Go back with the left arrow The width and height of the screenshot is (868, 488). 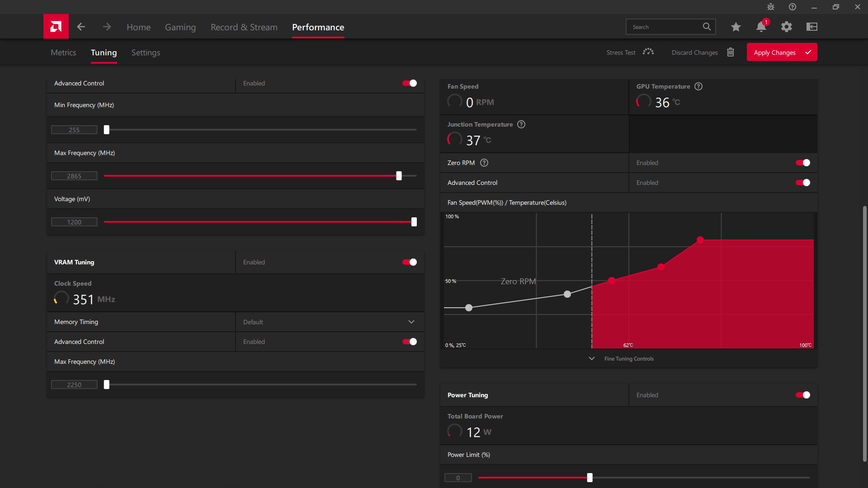click(x=81, y=27)
